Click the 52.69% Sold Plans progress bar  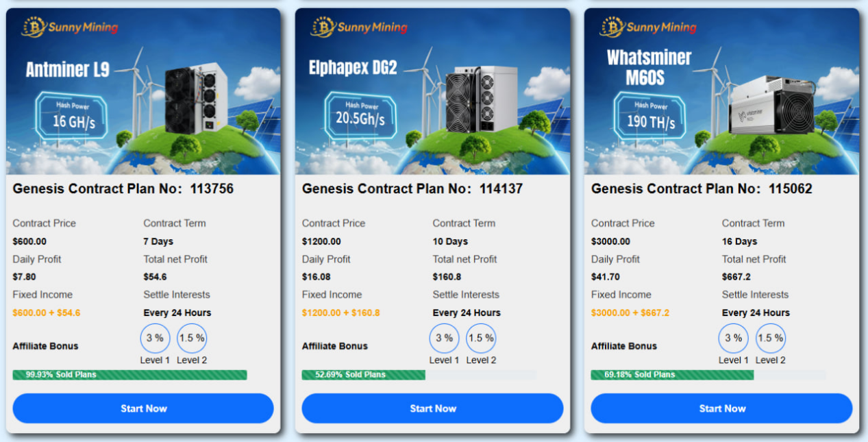419,375
